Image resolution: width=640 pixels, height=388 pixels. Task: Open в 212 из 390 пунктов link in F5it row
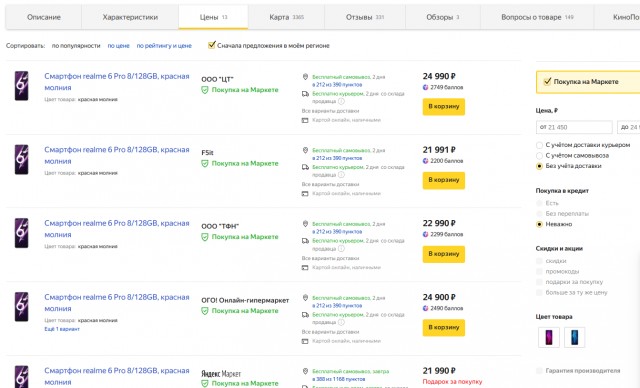337,158
